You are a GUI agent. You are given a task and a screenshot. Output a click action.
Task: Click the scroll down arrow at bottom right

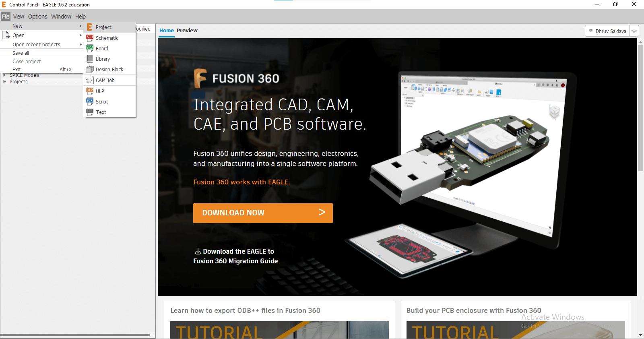[640, 335]
